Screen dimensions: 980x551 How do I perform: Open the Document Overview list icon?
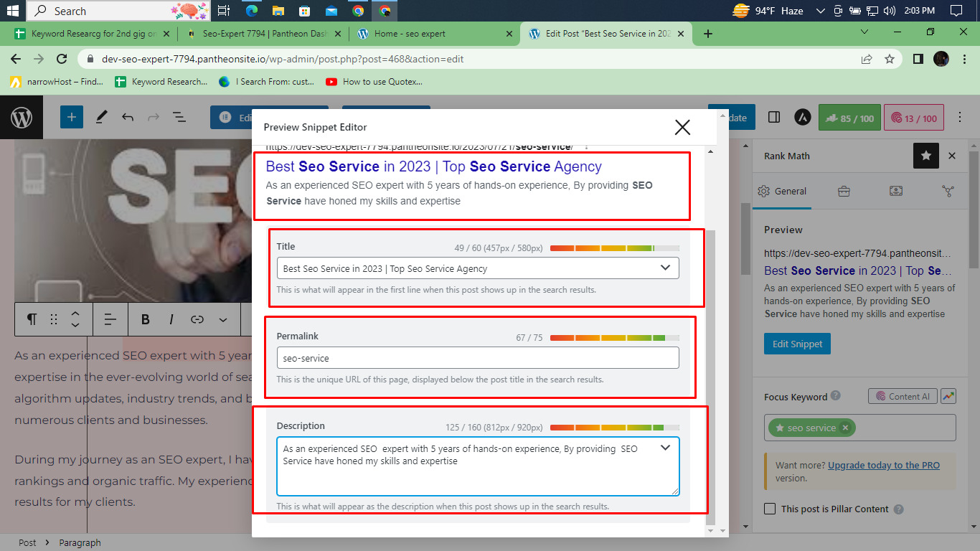[179, 117]
